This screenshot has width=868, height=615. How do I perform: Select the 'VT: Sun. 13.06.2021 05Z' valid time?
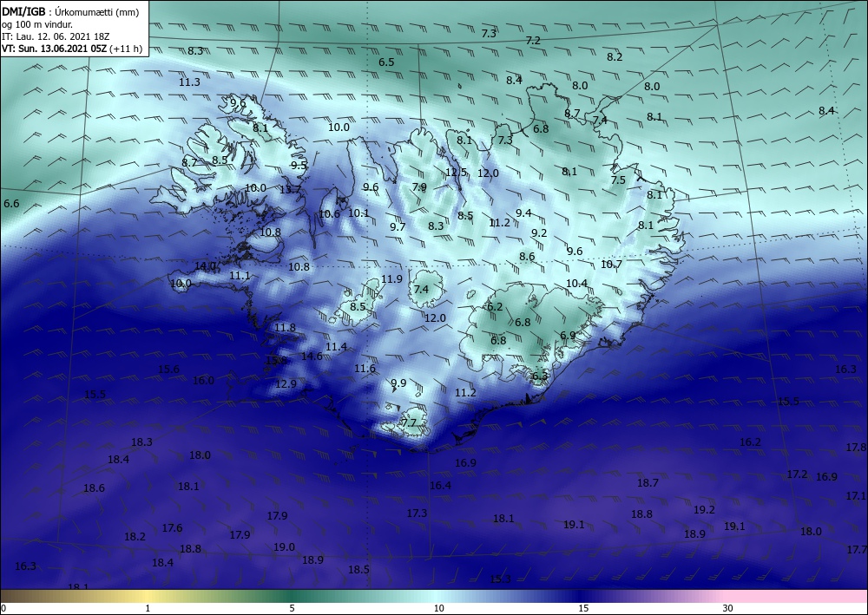click(56, 49)
